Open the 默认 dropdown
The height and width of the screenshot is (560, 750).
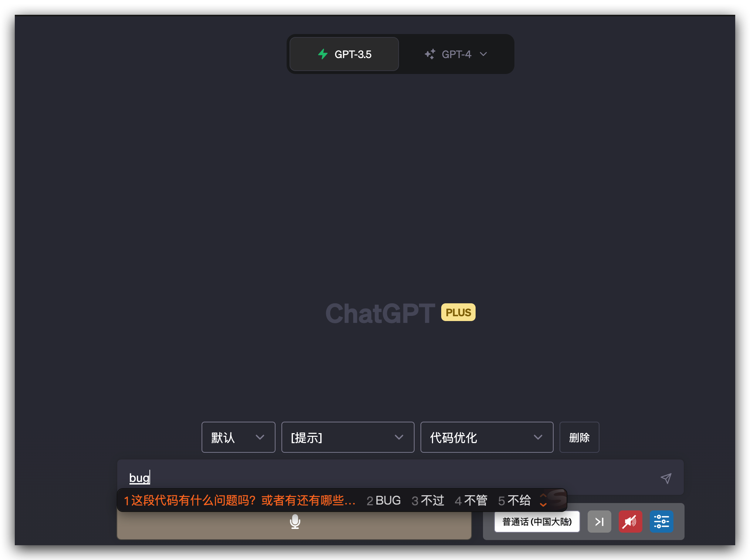tap(238, 437)
